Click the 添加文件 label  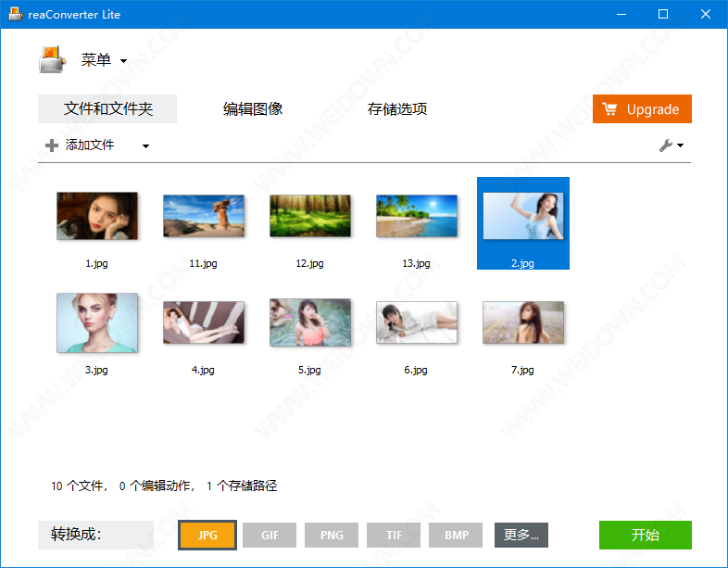(90, 145)
